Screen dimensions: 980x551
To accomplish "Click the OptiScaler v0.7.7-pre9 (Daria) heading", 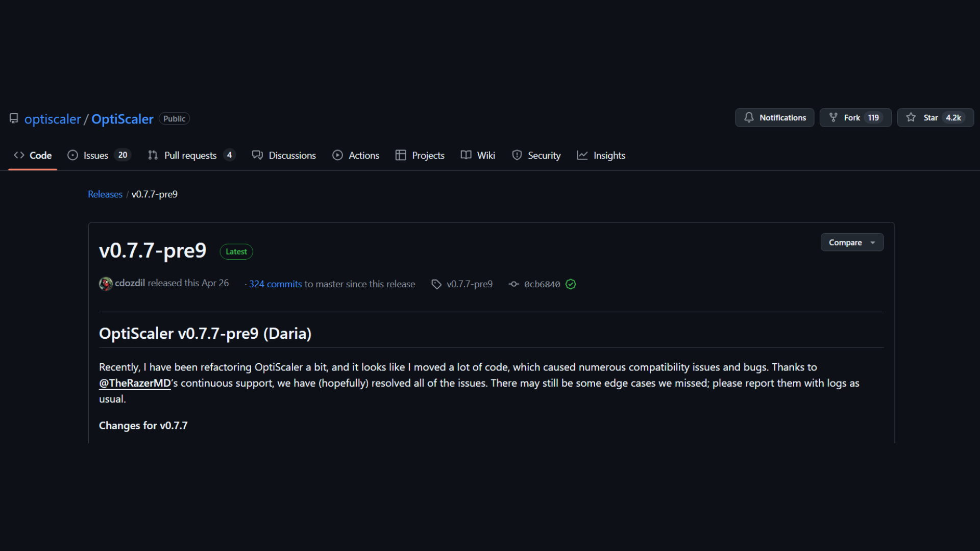I will pyautogui.click(x=205, y=334).
